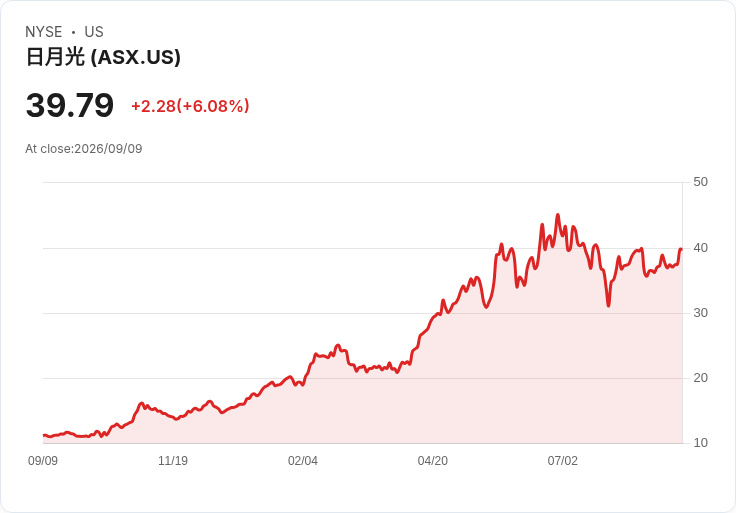736x513 pixels.
Task: Click the 50 price axis label
Action: click(700, 182)
